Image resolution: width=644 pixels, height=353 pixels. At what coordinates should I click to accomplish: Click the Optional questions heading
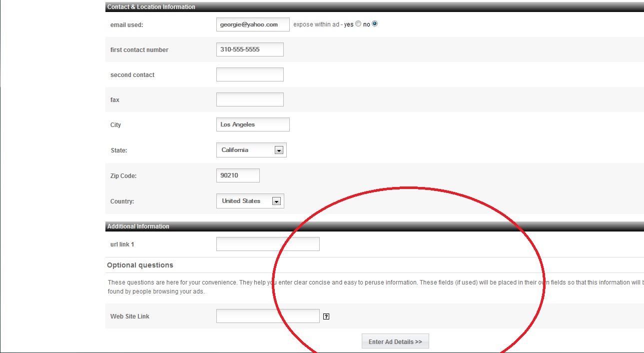pyautogui.click(x=140, y=265)
